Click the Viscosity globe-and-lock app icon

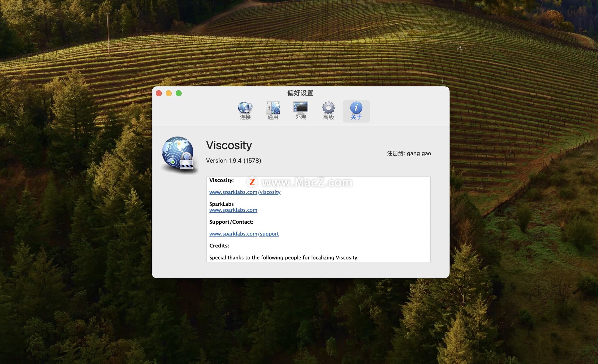179,155
